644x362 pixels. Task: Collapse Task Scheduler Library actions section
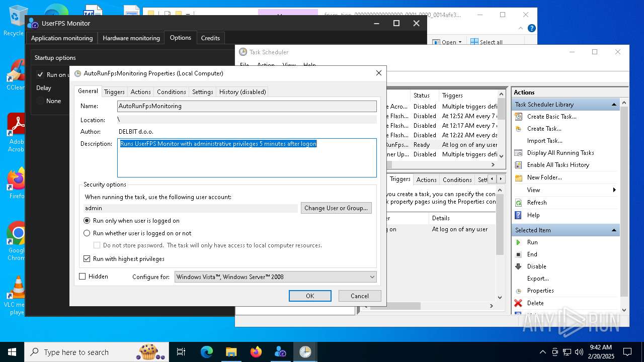point(614,105)
